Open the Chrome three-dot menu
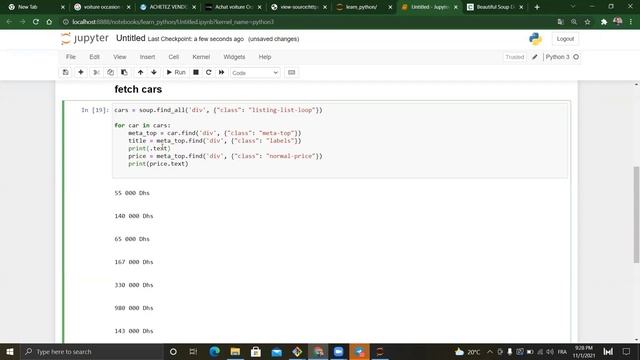The width and height of the screenshot is (640, 360). coord(631,22)
